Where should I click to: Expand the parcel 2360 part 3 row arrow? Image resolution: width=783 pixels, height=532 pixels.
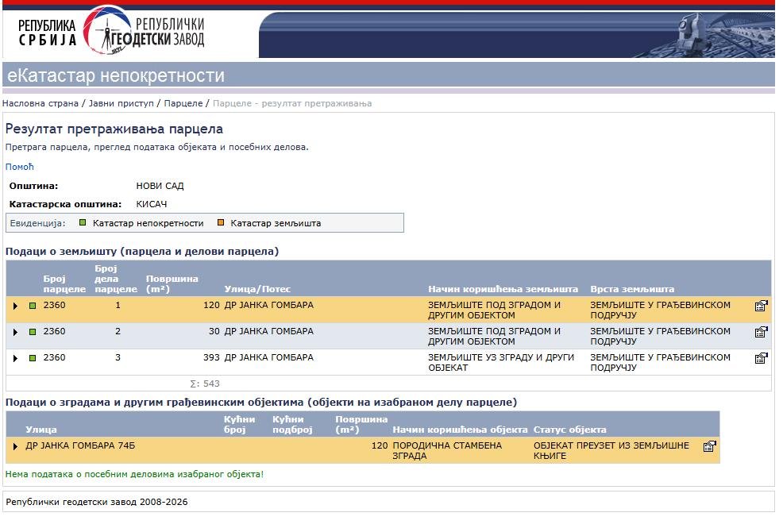point(15,358)
